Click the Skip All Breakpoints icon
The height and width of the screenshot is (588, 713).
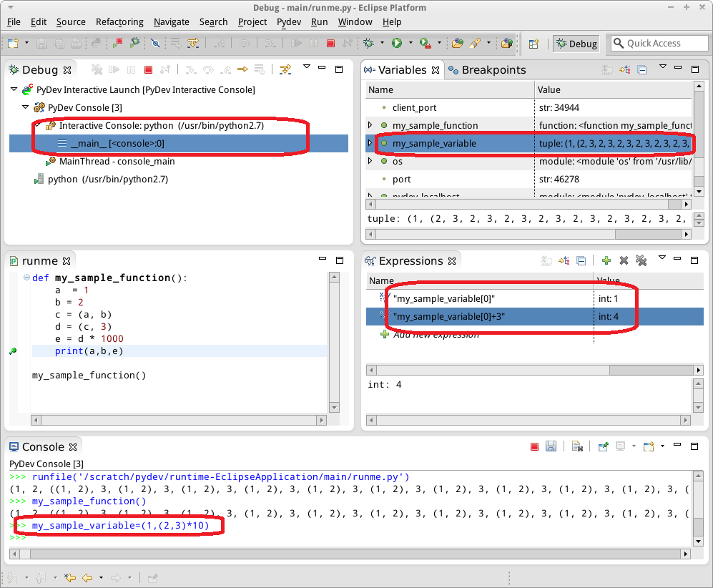155,43
